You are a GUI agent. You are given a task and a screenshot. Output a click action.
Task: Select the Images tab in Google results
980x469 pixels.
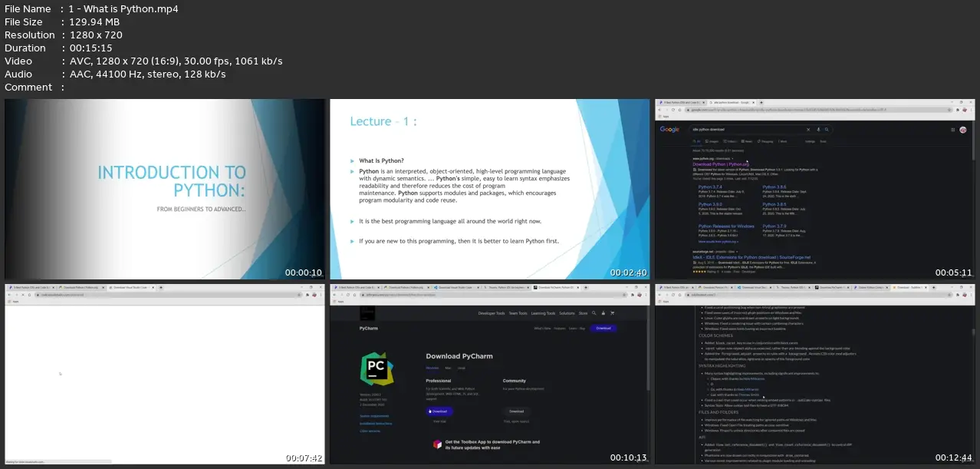click(712, 141)
